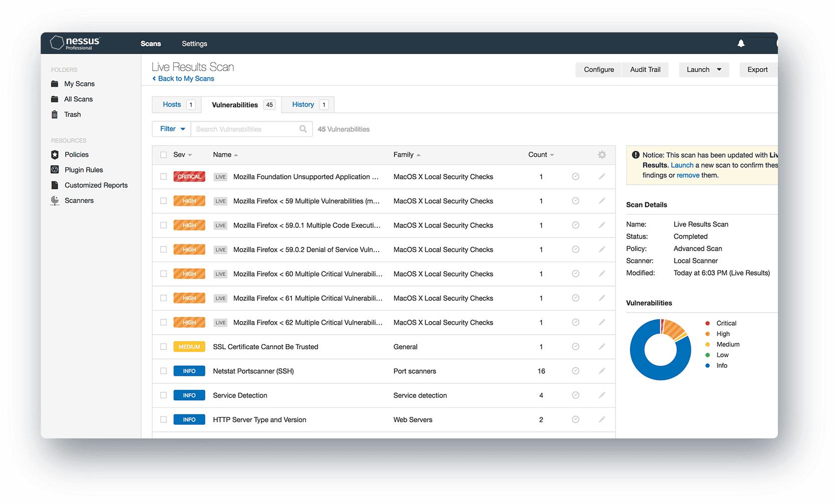Click the Medium legend color dot
Image resolution: width=834 pixels, height=504 pixels.
pyautogui.click(x=707, y=344)
